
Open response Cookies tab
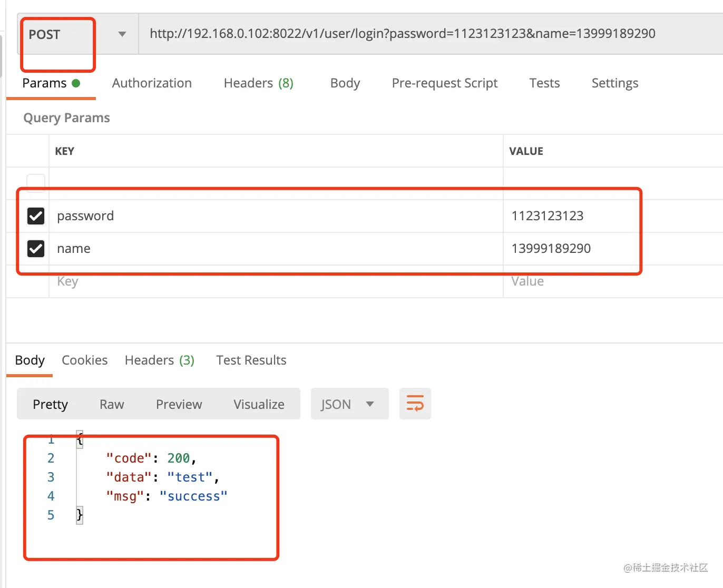[x=84, y=360]
